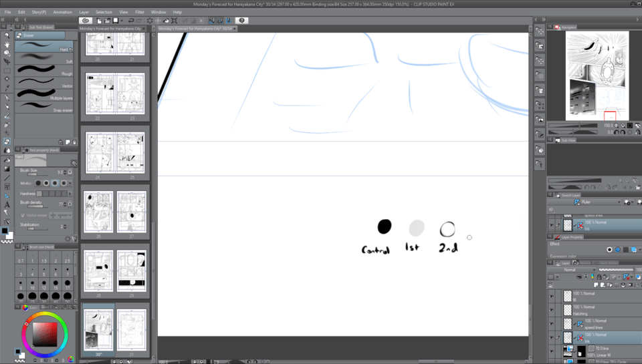Toggle eye of Ink layer in Search Layer panel
642x364 pixels.
pos(551,225)
